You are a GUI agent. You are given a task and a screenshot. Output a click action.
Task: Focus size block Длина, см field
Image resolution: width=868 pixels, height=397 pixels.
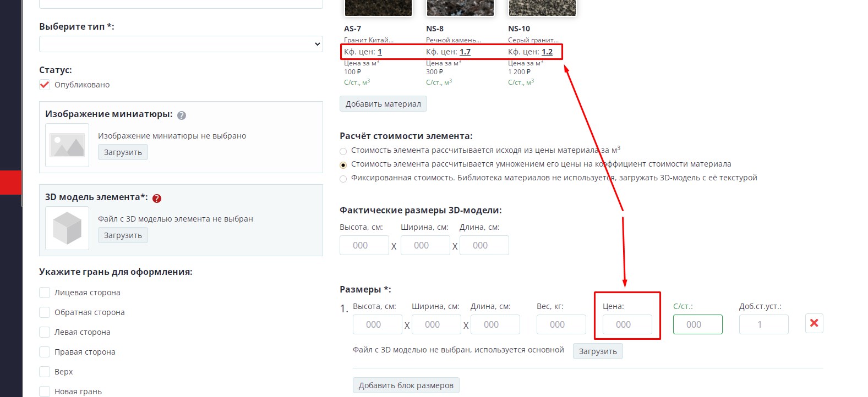pos(495,324)
